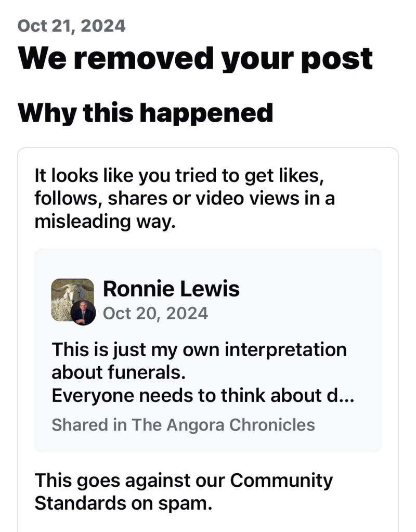Click "This goes against our Community" line
Screen dimensions: 416x532
point(183,480)
